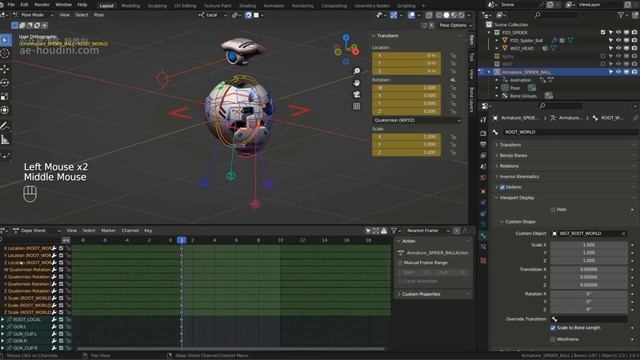
Task: Select the Scale tool
Action: [5, 96]
